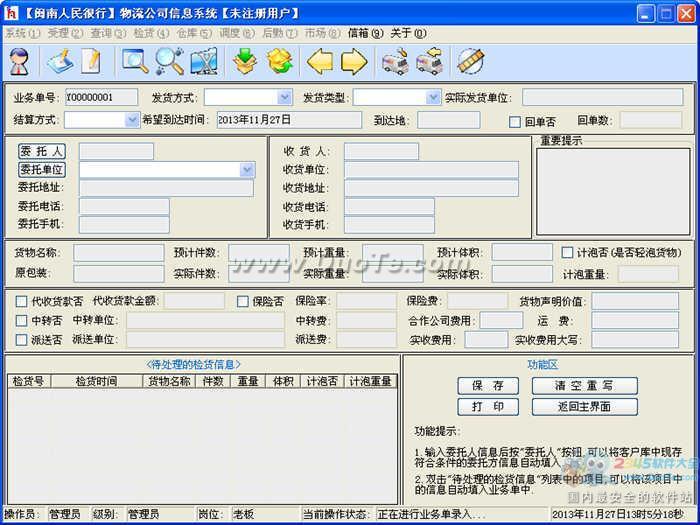Click the 到达地 input field

(448, 120)
